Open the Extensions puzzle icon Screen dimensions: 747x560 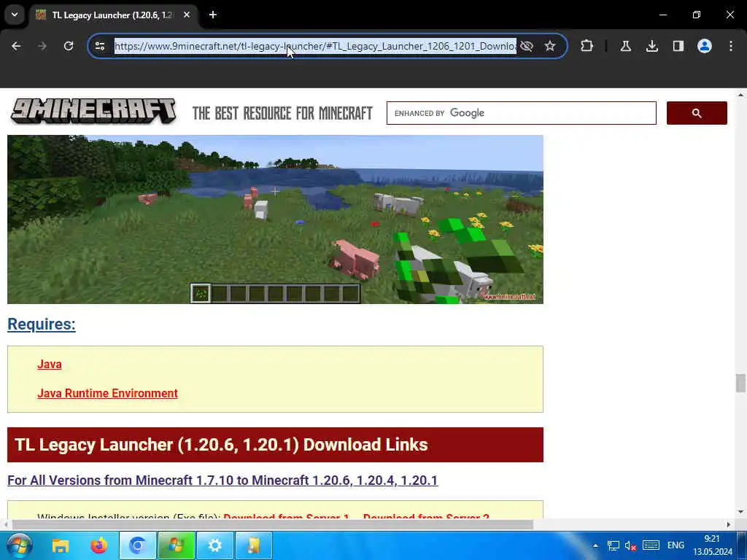pyautogui.click(x=587, y=46)
